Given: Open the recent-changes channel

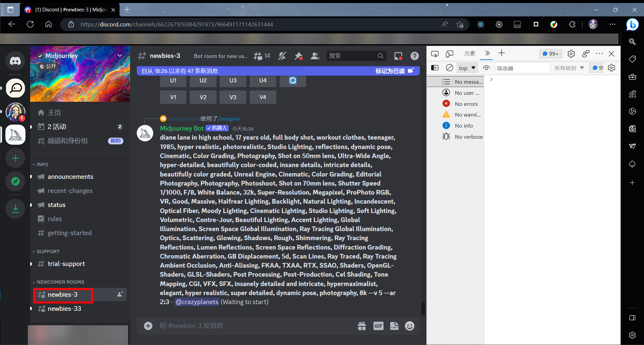Looking at the screenshot, I should (x=80, y=191).
